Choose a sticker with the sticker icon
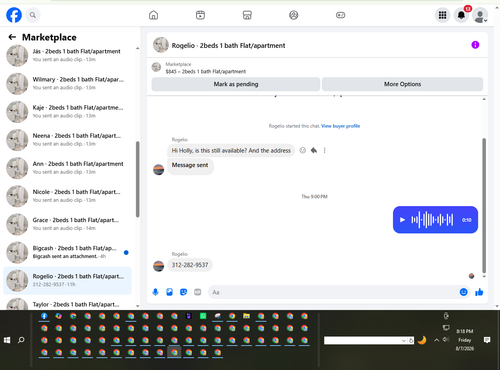The image size is (500, 370). point(183,292)
